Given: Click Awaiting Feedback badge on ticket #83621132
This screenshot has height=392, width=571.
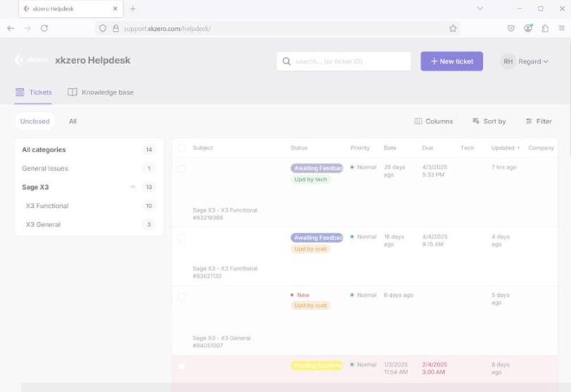Looking at the screenshot, I should tap(317, 238).
